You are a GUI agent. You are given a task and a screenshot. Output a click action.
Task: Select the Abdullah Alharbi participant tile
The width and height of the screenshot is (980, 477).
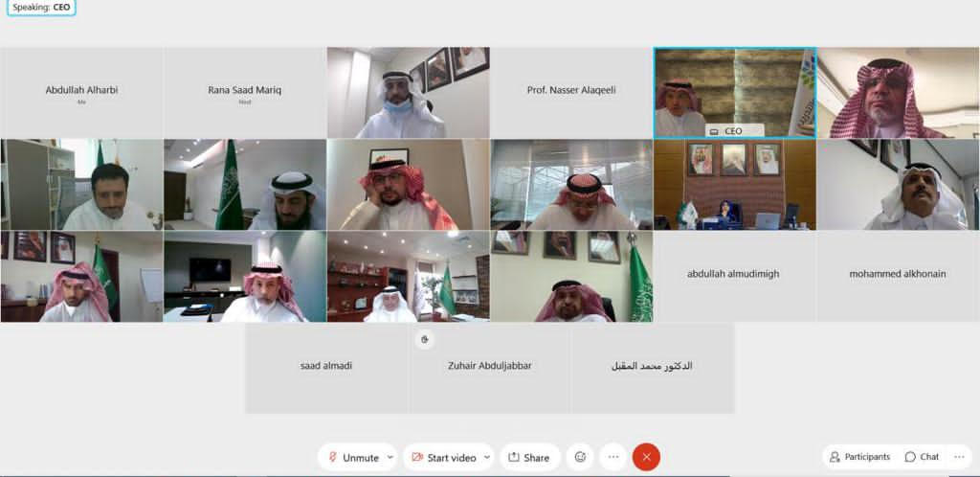(x=81, y=93)
